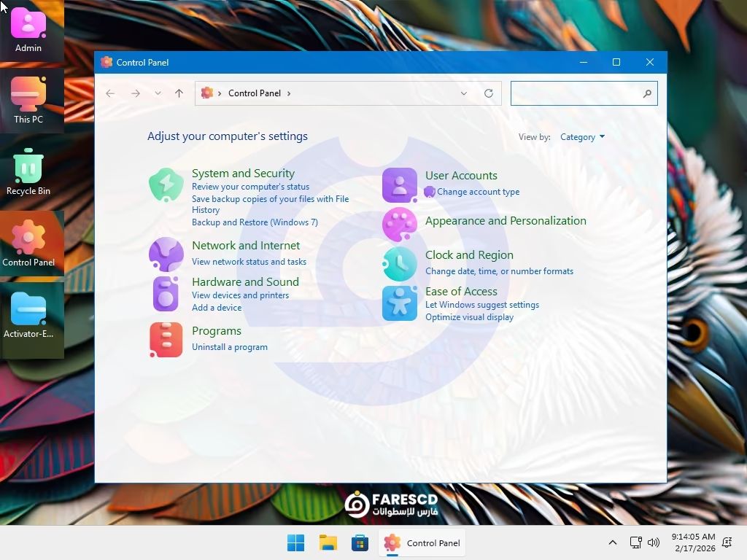
Task: Click the Hardware and Sound speaker icon
Action: 166,294
